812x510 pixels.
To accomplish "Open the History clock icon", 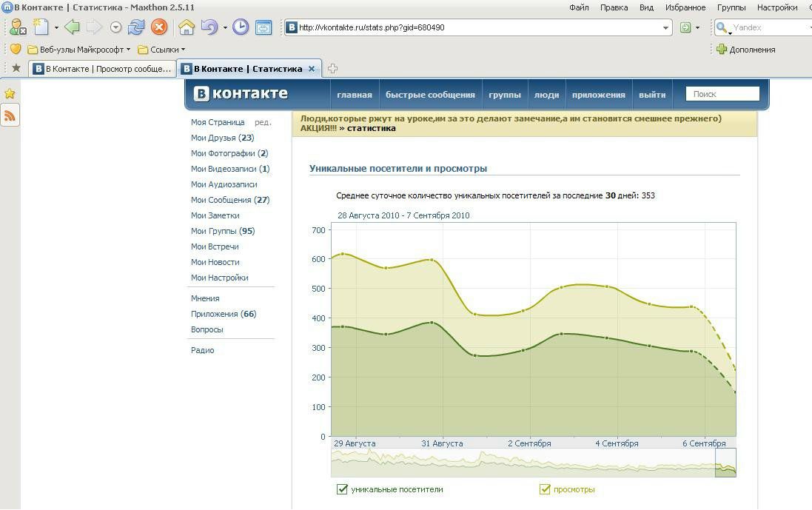I will pyautogui.click(x=241, y=27).
